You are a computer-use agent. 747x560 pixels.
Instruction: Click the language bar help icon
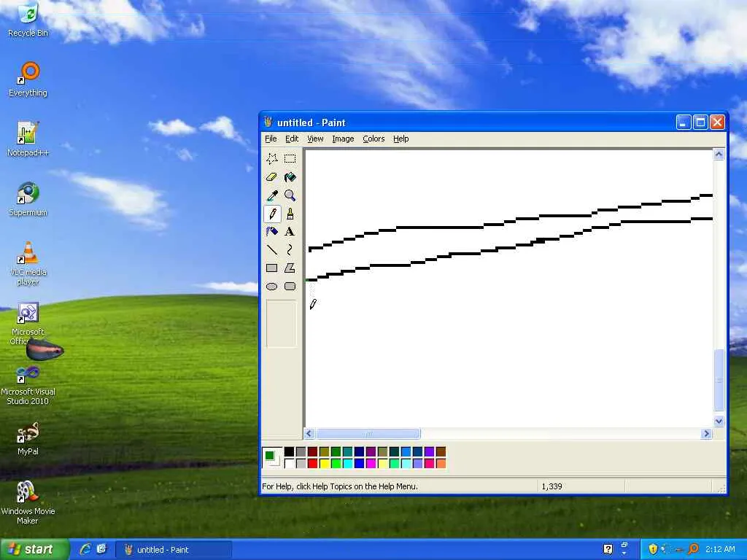(608, 549)
